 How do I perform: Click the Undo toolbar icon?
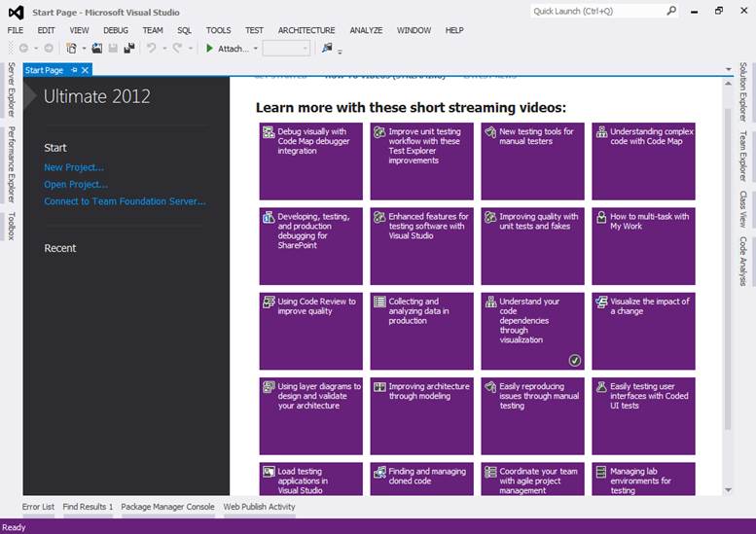(x=152, y=49)
